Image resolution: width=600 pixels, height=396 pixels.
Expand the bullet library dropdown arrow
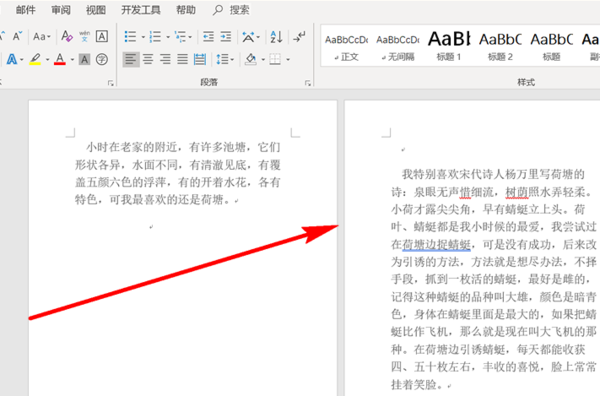pos(143,37)
